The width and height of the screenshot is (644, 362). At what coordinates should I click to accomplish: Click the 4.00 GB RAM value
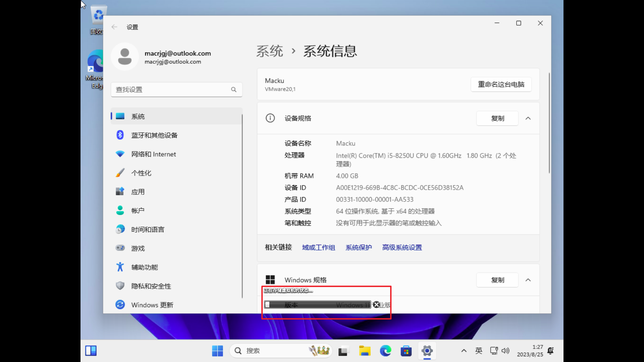347,176
